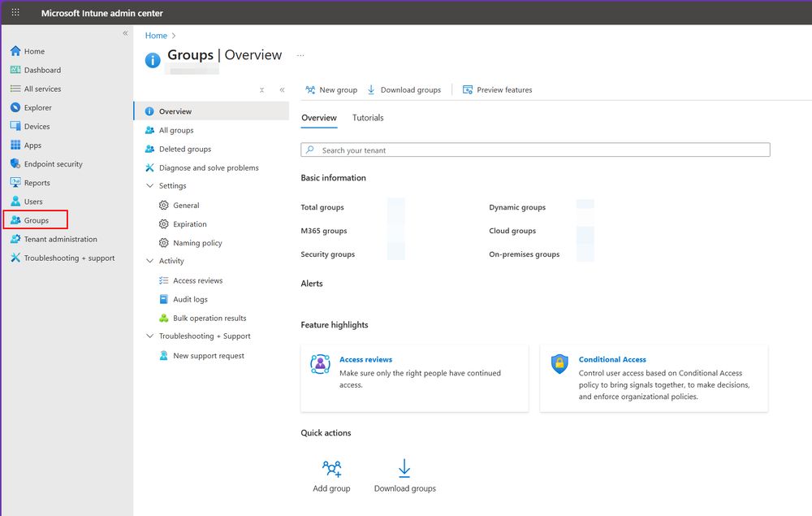
Task: Click the Download groups arrow quick action icon
Action: [404, 468]
